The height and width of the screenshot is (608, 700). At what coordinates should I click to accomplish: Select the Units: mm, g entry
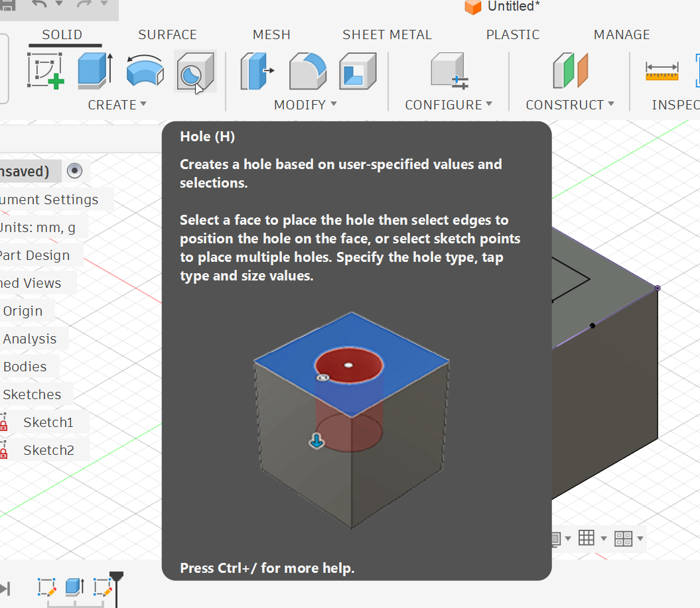38,227
